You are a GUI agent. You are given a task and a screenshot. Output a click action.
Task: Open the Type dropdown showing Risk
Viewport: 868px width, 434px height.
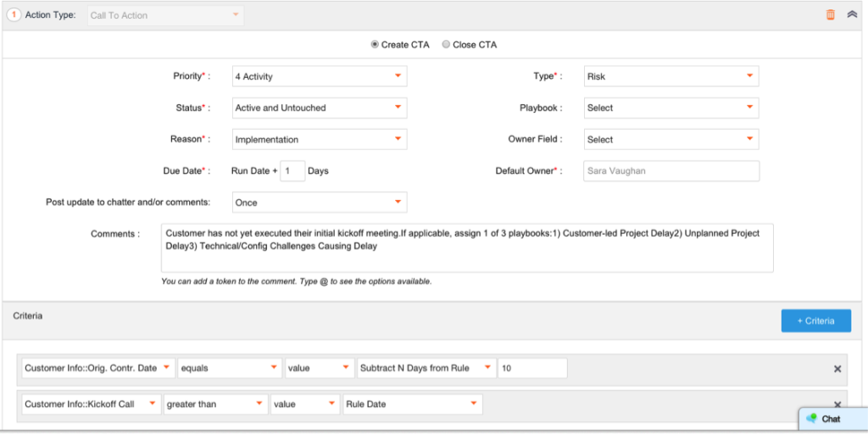670,76
